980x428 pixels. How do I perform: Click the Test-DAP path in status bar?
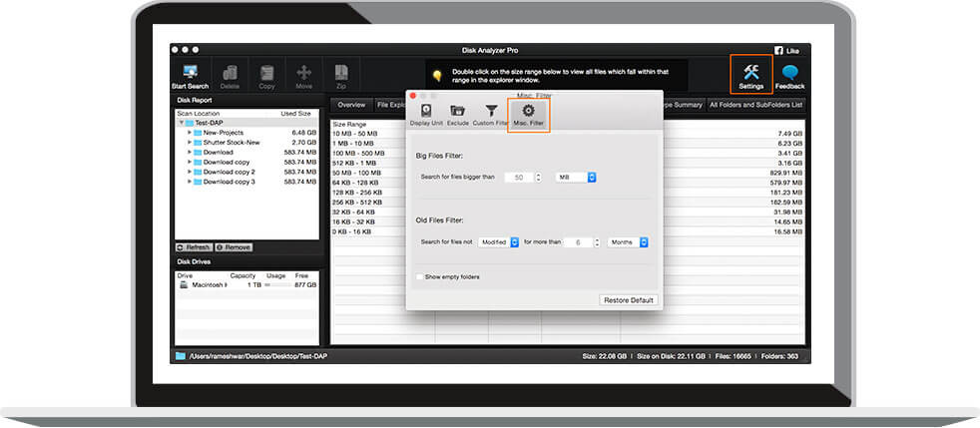(x=258, y=356)
